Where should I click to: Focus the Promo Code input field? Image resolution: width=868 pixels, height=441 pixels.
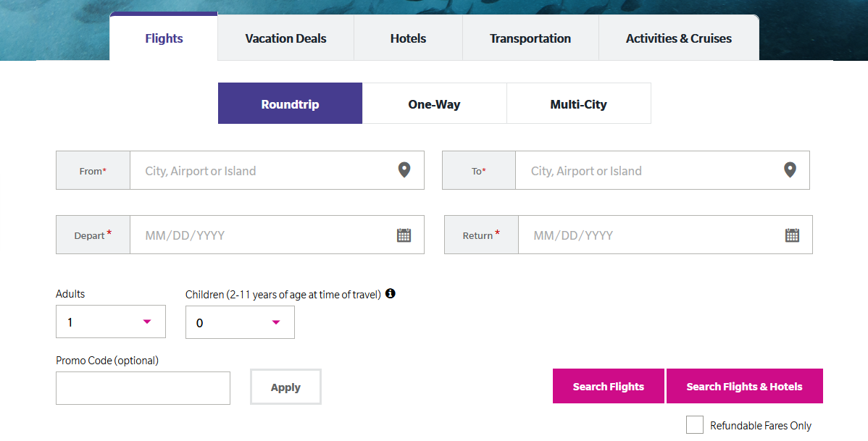click(143, 388)
